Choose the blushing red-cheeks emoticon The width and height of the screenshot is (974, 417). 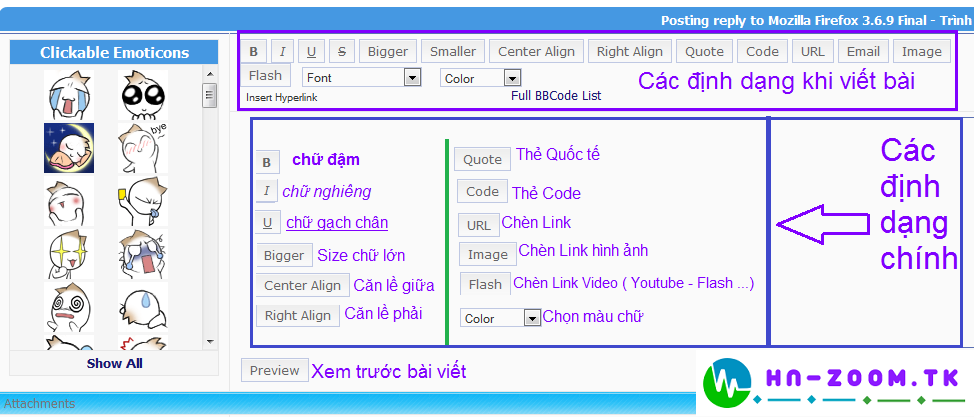(69, 201)
